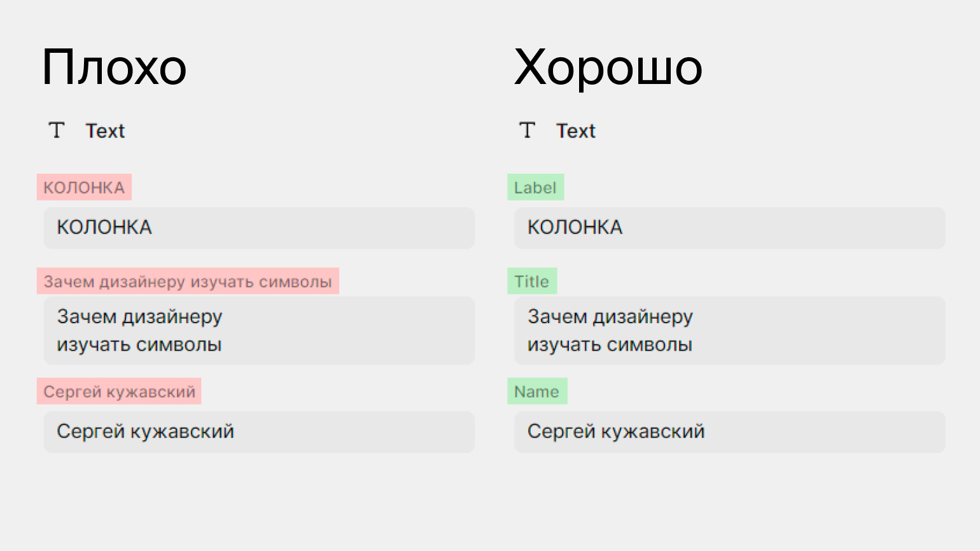Click the Хорошо heading
The width and height of the screenshot is (980, 551).
tap(608, 67)
